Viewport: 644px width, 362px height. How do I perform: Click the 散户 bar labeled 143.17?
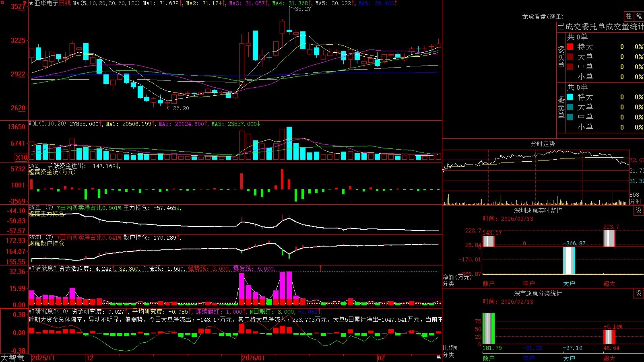pos(488,241)
